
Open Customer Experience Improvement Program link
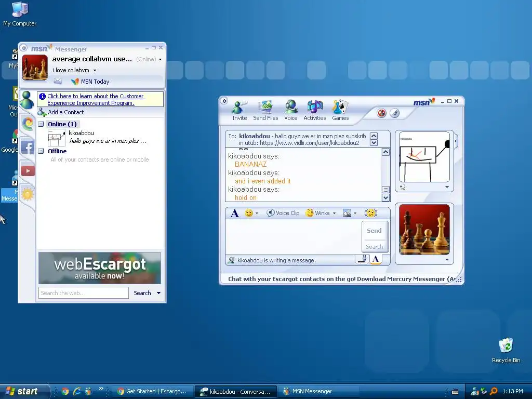(x=96, y=99)
